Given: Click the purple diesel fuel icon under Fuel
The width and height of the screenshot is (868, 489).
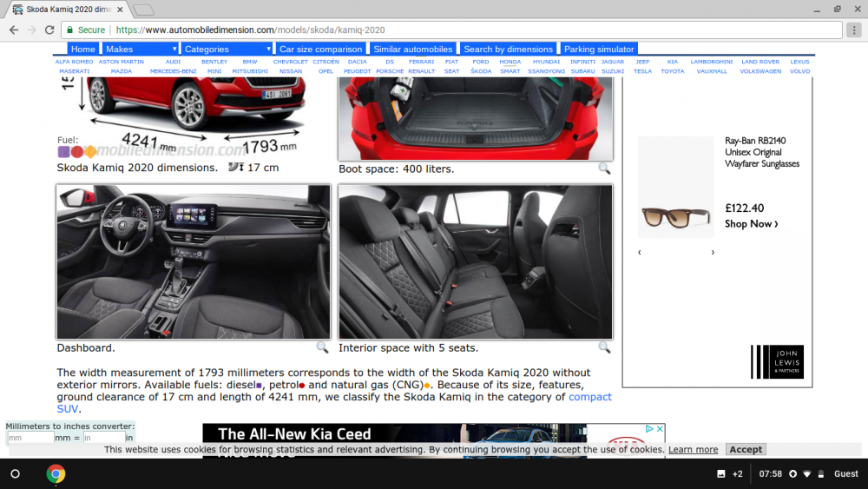Looking at the screenshot, I should click(63, 152).
